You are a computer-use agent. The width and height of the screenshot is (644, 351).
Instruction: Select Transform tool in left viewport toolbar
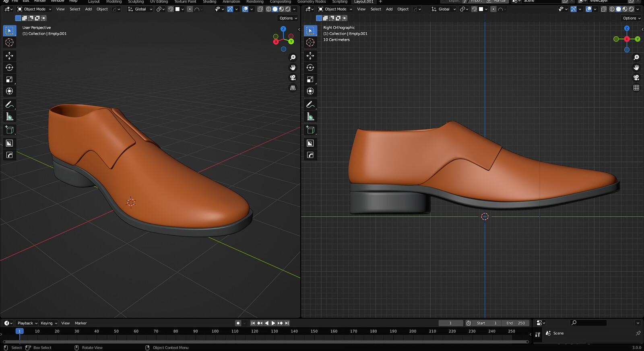10,91
